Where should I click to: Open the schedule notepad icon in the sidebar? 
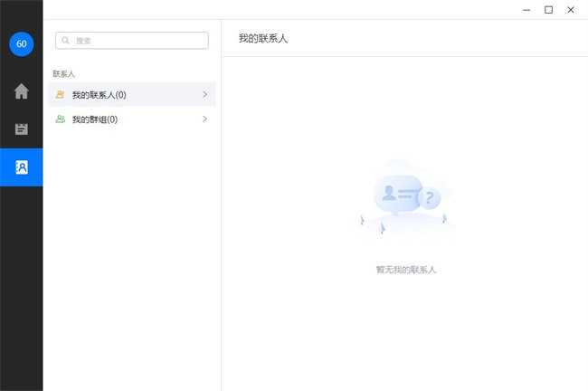[x=21, y=129]
